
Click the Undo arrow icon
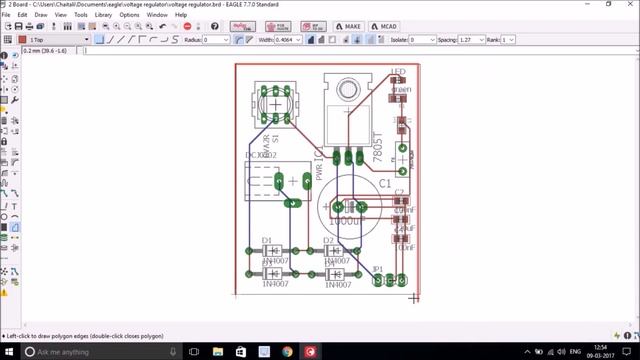pos(163,27)
